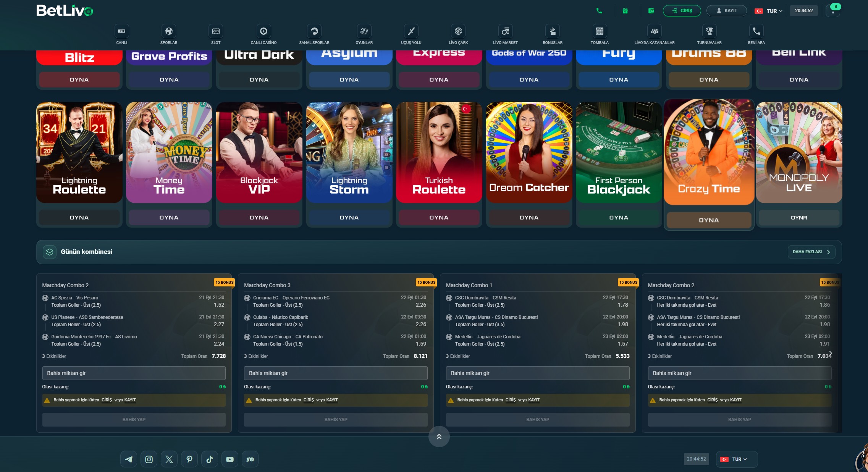The image size is (868, 472).
Task: Click BAHİS YAP in AC Spezia combo card
Action: tap(134, 420)
